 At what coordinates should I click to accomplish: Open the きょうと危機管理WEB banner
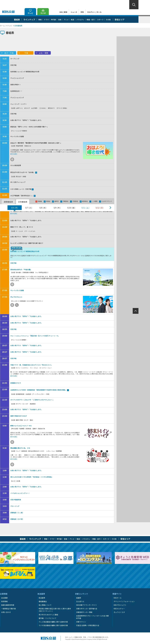(x=132, y=558)
